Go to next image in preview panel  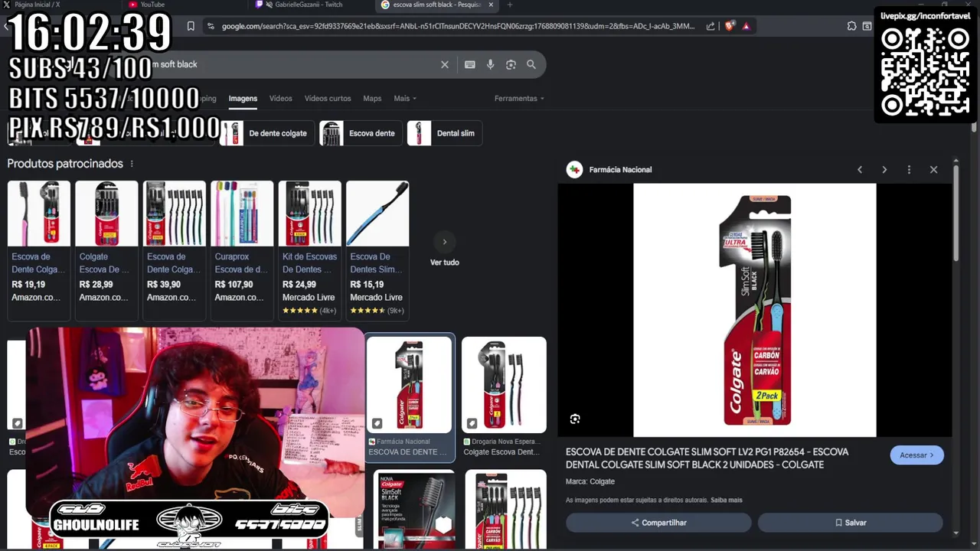884,170
